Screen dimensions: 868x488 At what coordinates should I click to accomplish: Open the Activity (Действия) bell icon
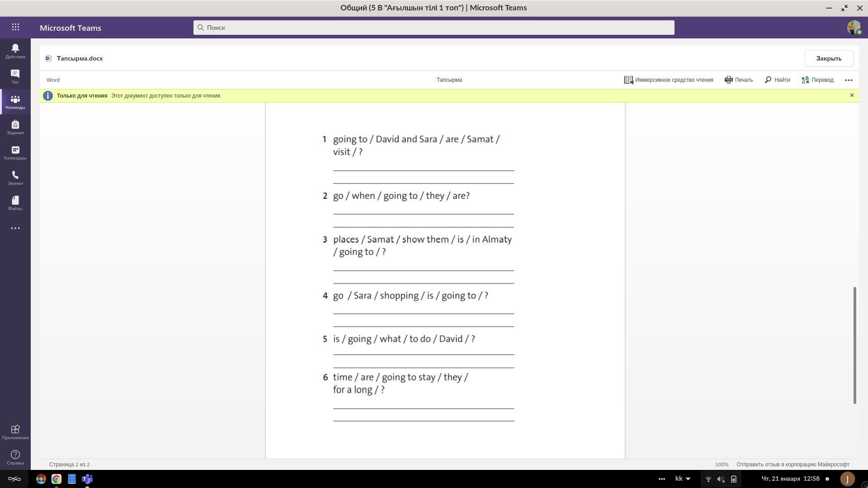pos(15,51)
